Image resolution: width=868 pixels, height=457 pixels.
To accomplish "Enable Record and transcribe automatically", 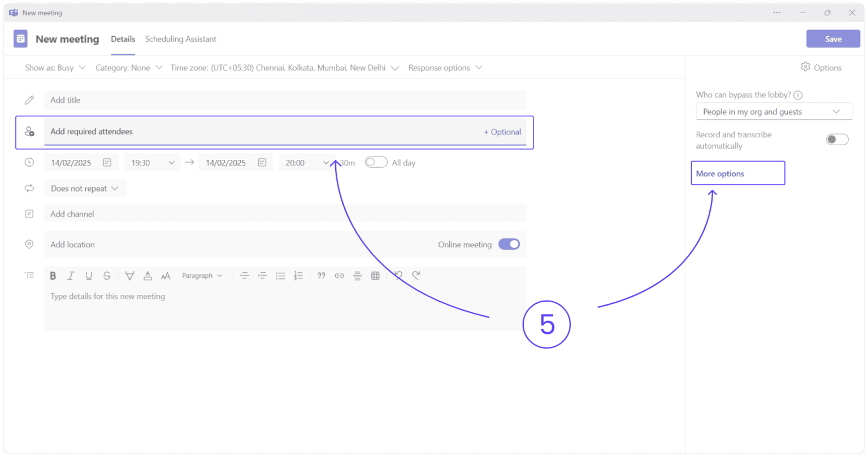I will (837, 139).
